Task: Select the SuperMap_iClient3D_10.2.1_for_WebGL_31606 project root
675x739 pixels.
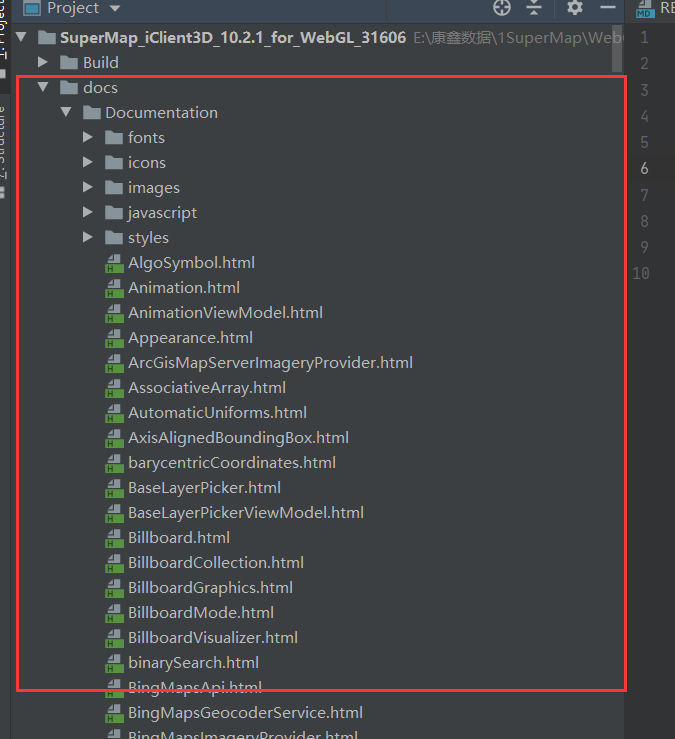Action: coord(232,37)
